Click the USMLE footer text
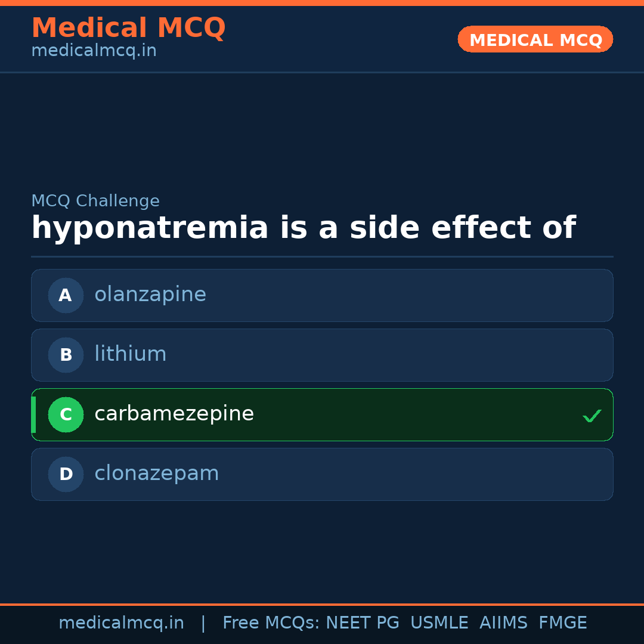 (x=439, y=623)
